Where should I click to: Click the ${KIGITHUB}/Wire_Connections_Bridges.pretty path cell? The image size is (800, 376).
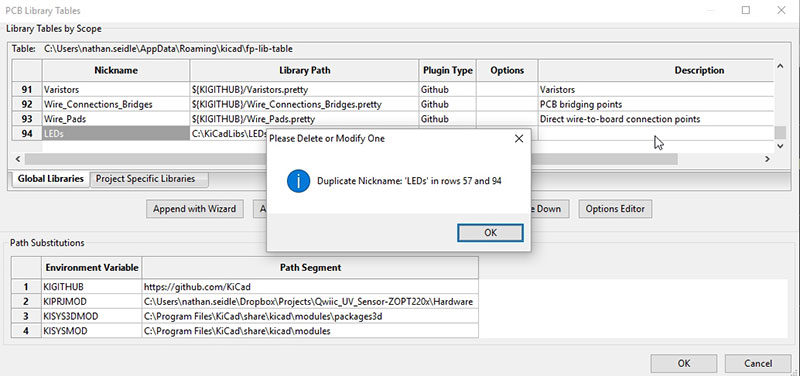click(x=304, y=104)
